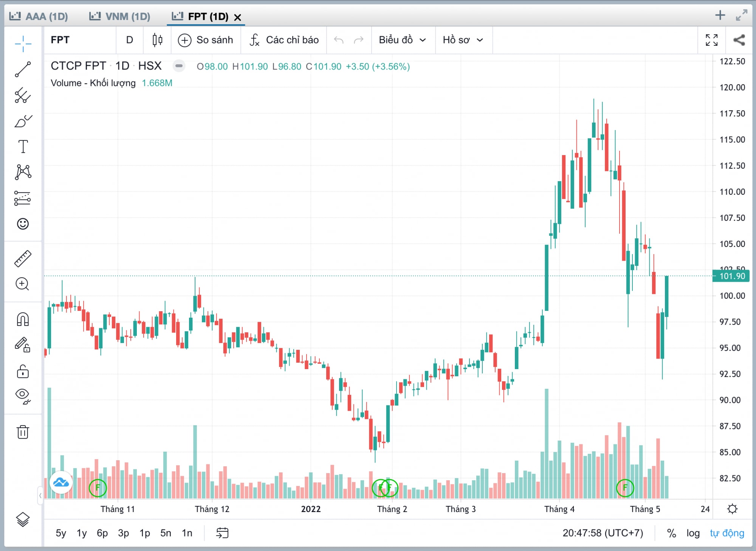Open the D interval selector
756x551 pixels.
[x=130, y=40]
